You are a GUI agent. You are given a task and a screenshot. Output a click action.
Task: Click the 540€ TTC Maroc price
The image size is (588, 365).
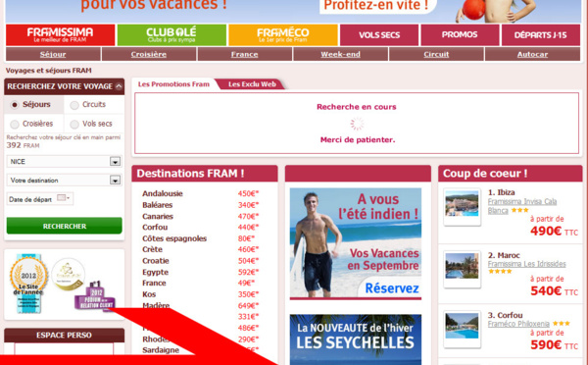point(554,291)
